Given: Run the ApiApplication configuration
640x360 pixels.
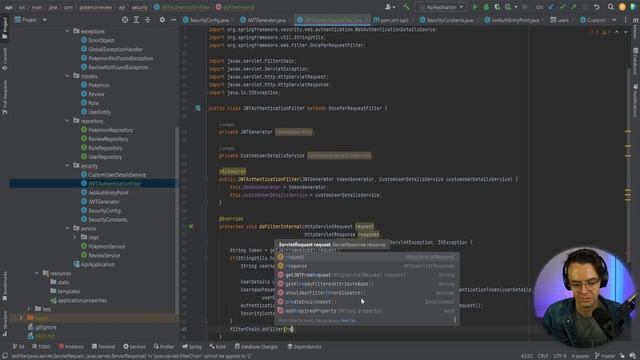Looking at the screenshot, I should [x=475, y=7].
